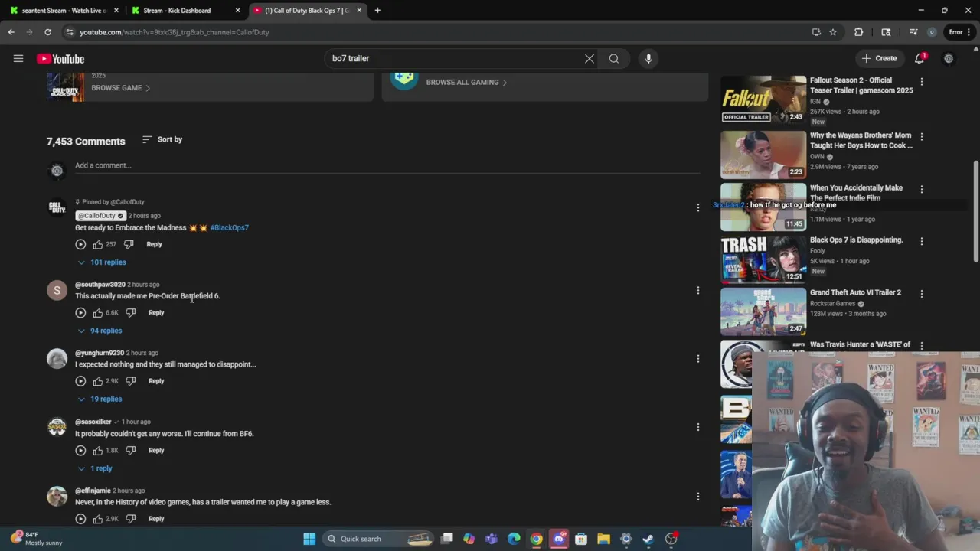The height and width of the screenshot is (551, 980).
Task: Install app icon in the address bar
Action: tap(816, 32)
